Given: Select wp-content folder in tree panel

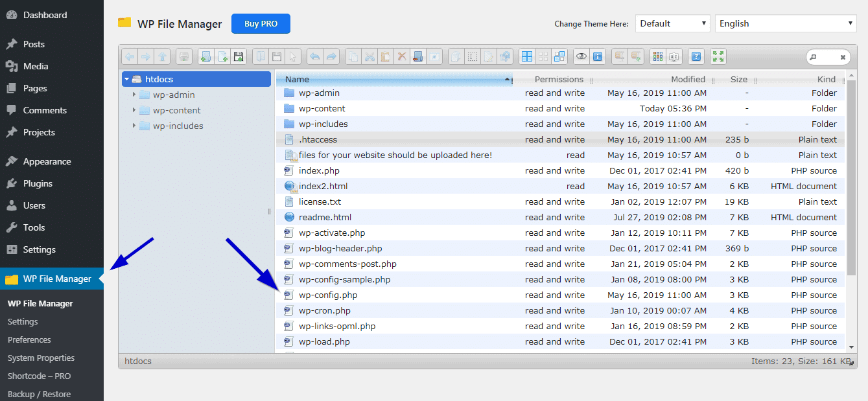Looking at the screenshot, I should click(x=176, y=110).
